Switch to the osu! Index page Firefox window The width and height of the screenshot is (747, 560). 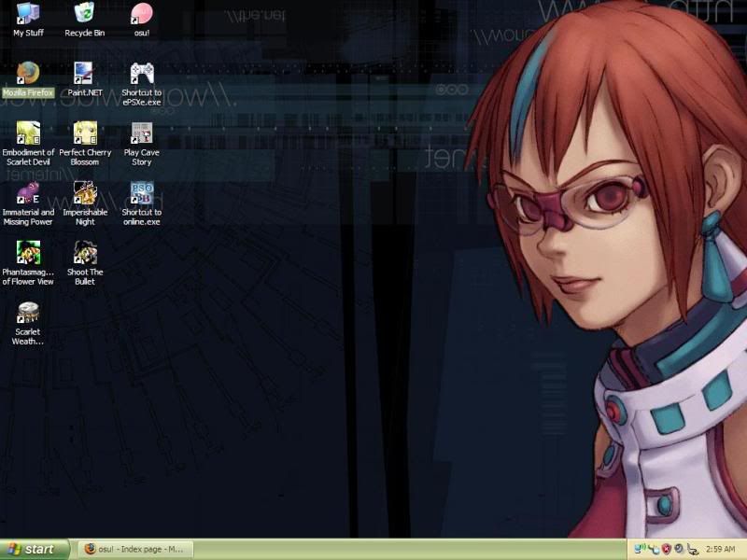pyautogui.click(x=135, y=550)
